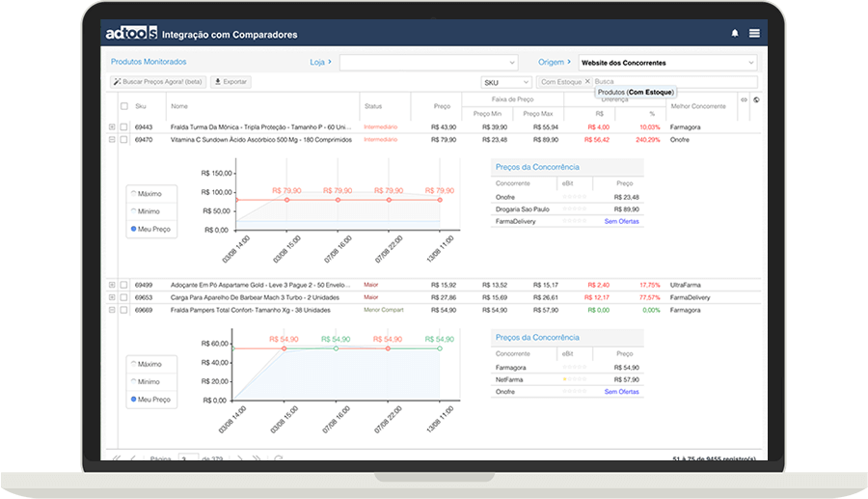Open the notifications bell

click(735, 33)
